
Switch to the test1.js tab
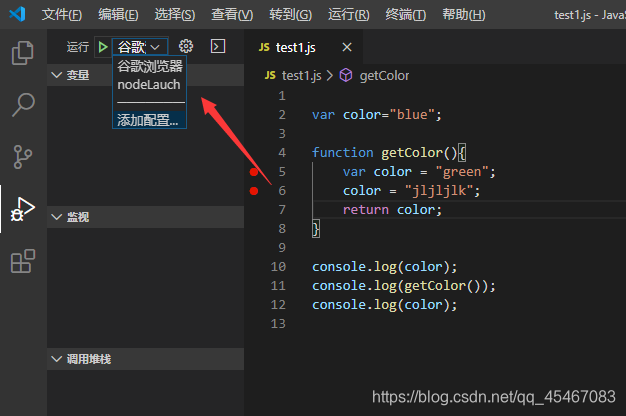point(304,47)
